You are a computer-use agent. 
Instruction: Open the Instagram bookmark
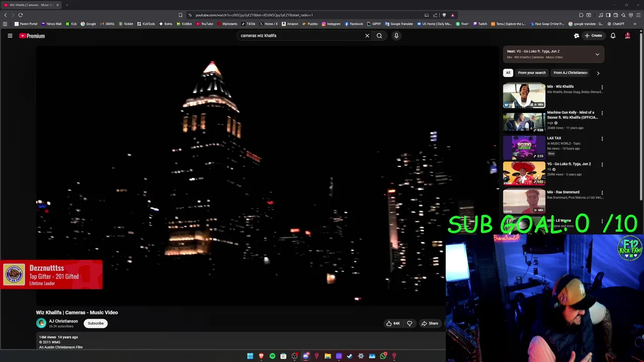pos(331,24)
